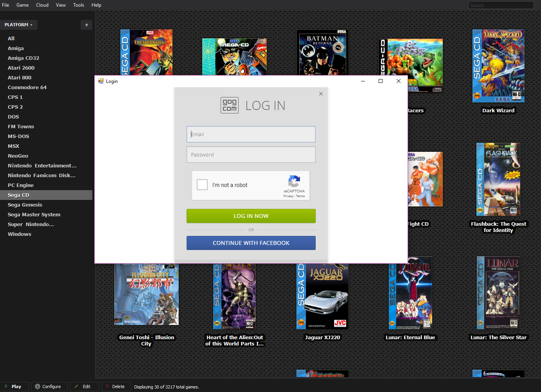Viewport: 541px width, 392px height.
Task: Click the Jaguar XJ220 title label
Action: pyautogui.click(x=322, y=337)
